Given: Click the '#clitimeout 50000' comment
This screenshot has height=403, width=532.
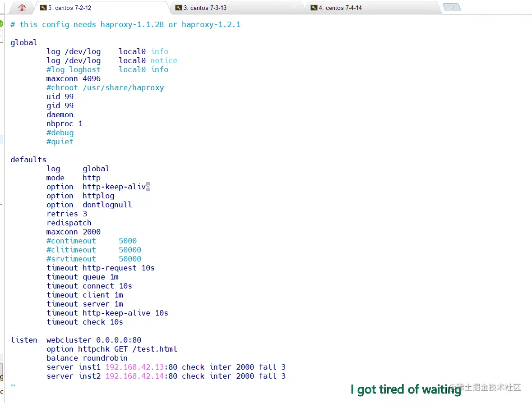Looking at the screenshot, I should pos(94,250).
